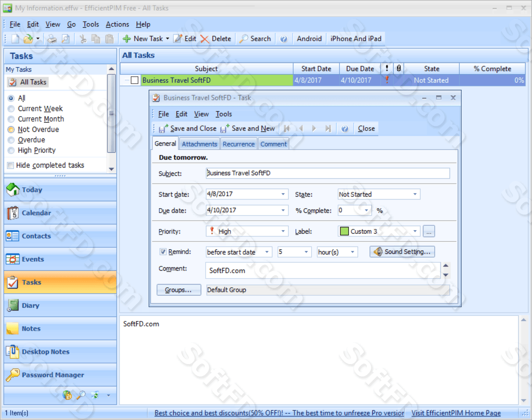Switch to the Recurrence tab
This screenshot has height=420, width=532.
point(238,144)
